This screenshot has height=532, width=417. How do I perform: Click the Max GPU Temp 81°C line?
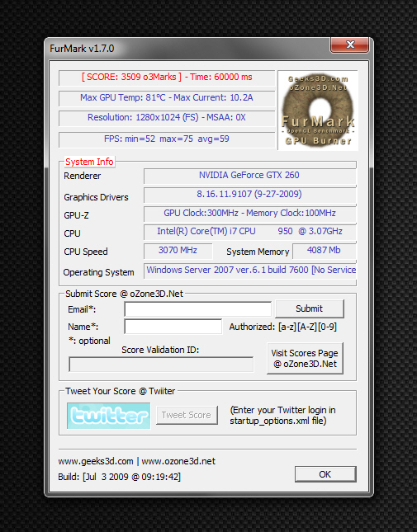[x=167, y=98]
